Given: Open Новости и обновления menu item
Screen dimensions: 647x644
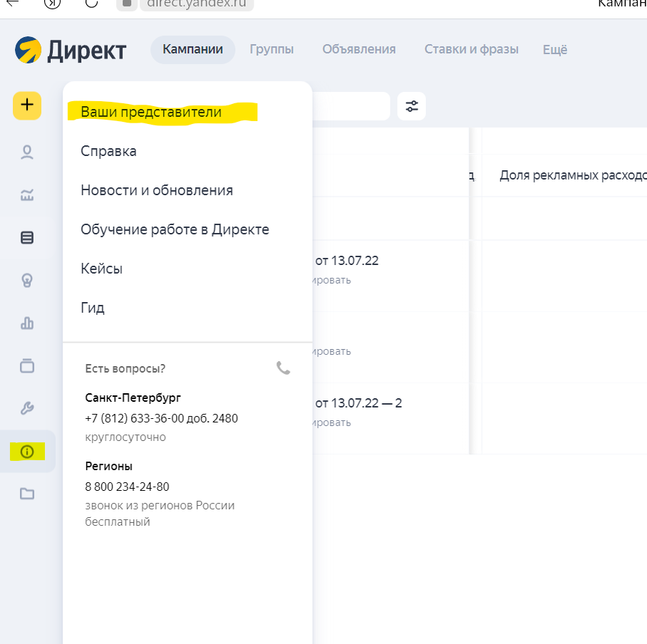Looking at the screenshot, I should 157,190.
